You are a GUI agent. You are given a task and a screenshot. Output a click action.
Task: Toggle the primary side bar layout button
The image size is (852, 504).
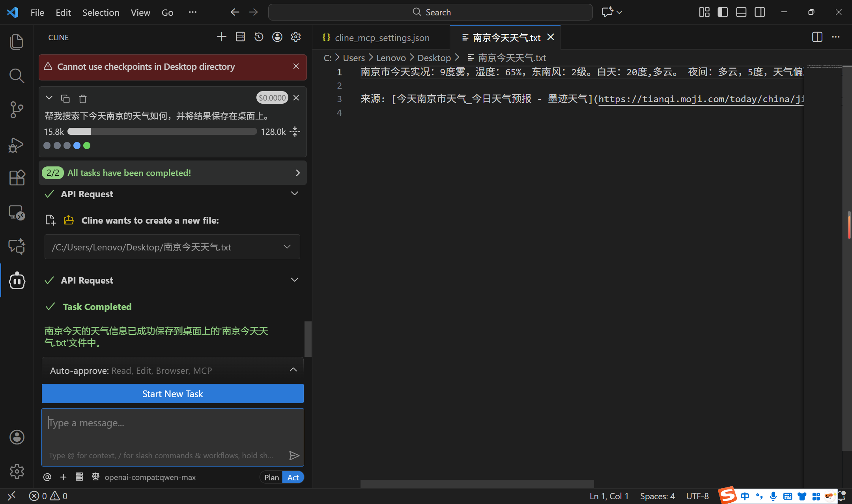point(723,12)
